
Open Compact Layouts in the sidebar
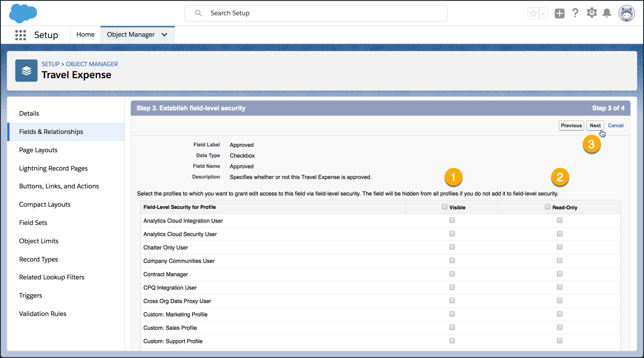point(66,204)
